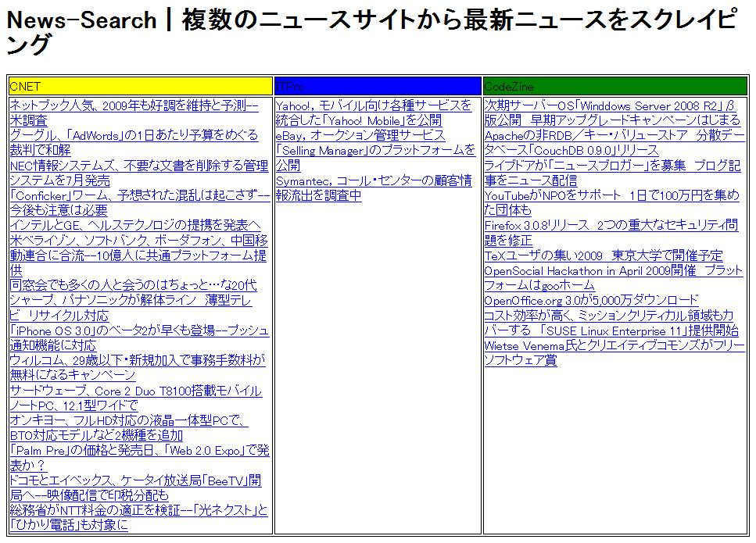The height and width of the screenshot is (543, 756).
Task: Open the 同窓会 20代 article link
Action: [x=133, y=285]
